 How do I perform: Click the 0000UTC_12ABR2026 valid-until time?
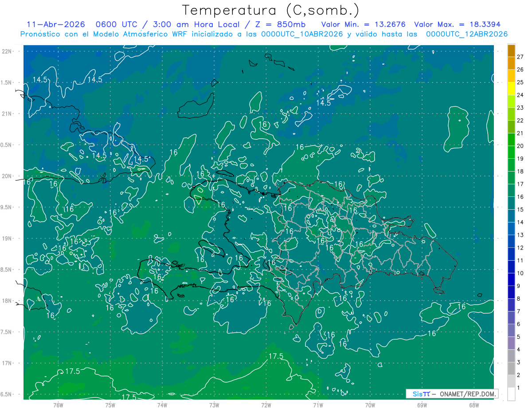pyautogui.click(x=466, y=34)
